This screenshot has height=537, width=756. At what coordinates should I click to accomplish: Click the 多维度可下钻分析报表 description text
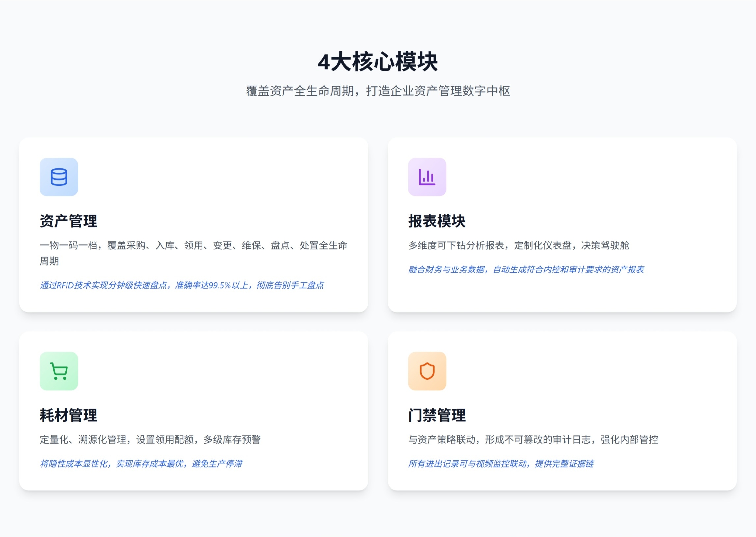coord(519,245)
